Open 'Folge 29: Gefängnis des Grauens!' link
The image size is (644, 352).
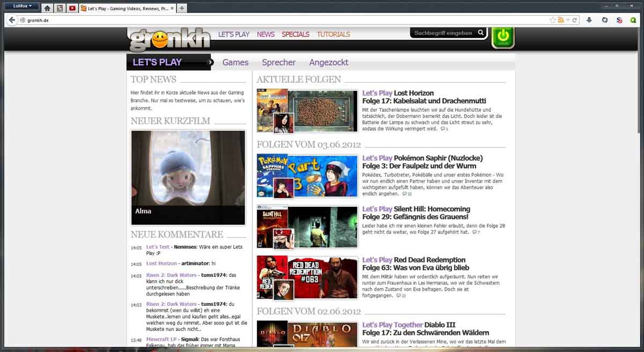(416, 217)
